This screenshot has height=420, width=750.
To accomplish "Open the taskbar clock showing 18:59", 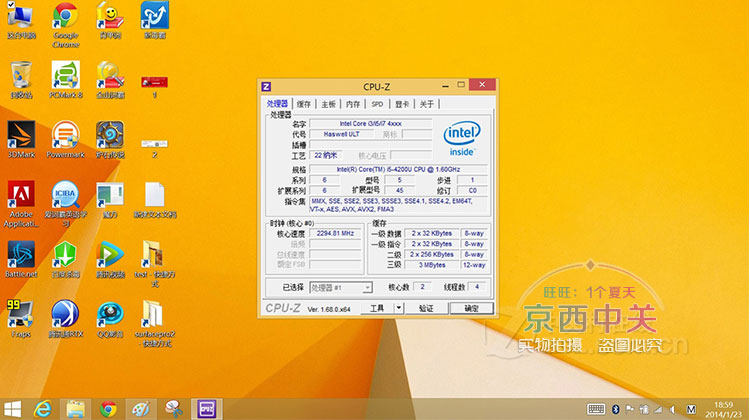I will 723,409.
